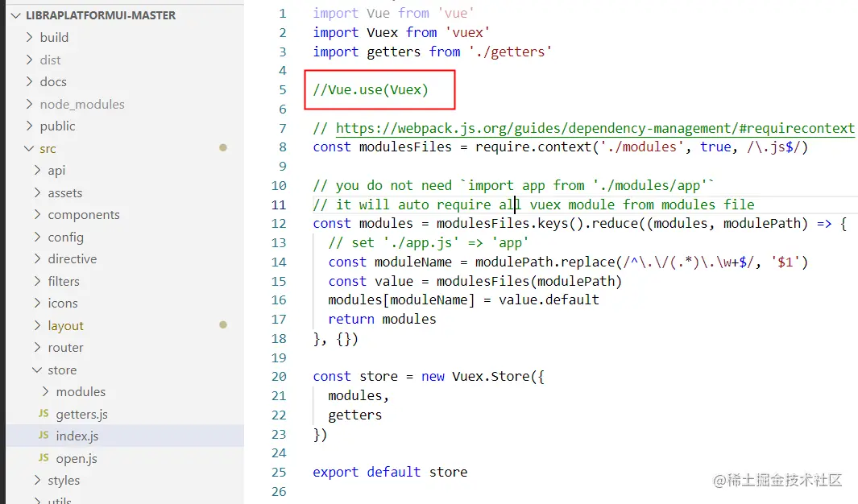Click 'moduleName' declaration on line 14
Image resolution: width=858 pixels, height=504 pixels.
click(413, 262)
